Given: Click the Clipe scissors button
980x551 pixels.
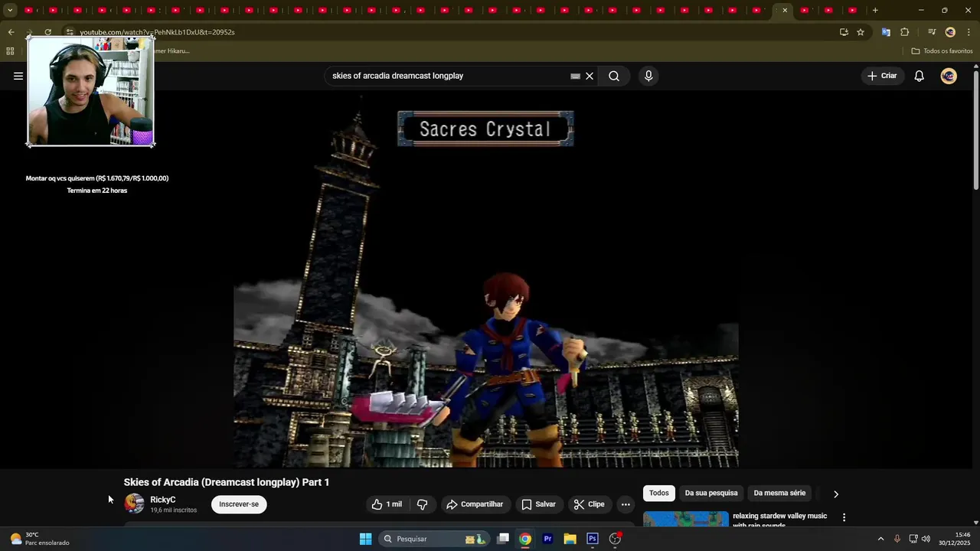Looking at the screenshot, I should point(590,504).
